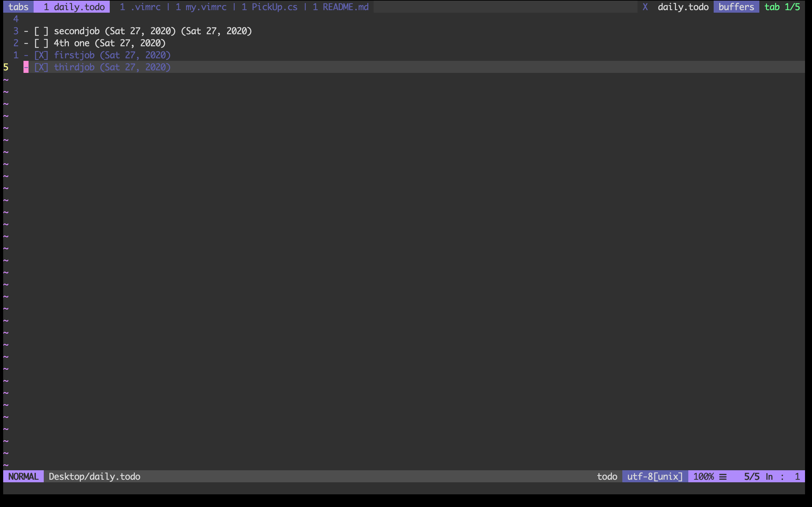The image size is (812, 507).
Task: Switch to the my.vimrc tab
Action: pos(201,7)
